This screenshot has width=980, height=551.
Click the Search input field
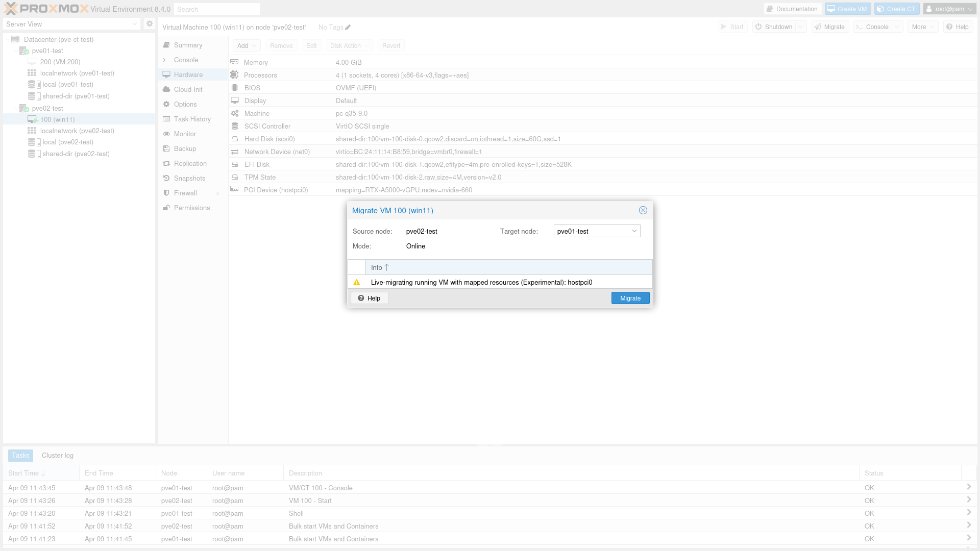[x=216, y=9]
